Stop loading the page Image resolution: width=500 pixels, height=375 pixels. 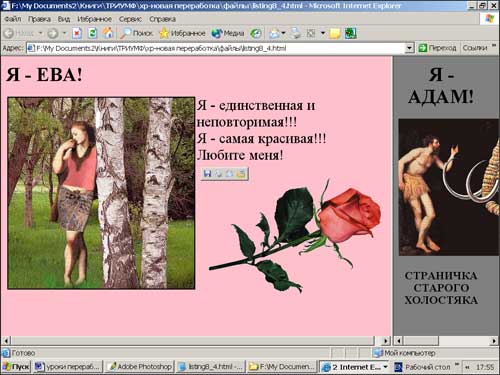click(x=77, y=33)
